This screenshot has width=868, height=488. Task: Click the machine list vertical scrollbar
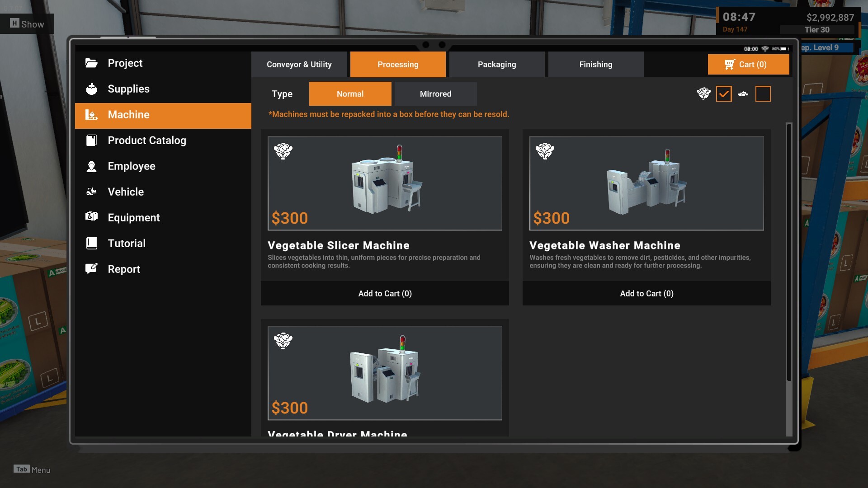[789, 253]
